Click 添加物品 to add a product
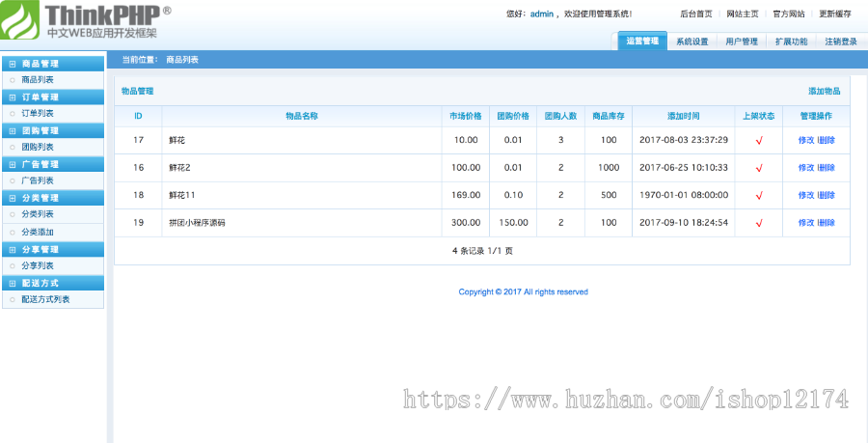The width and height of the screenshot is (868, 443). point(825,91)
